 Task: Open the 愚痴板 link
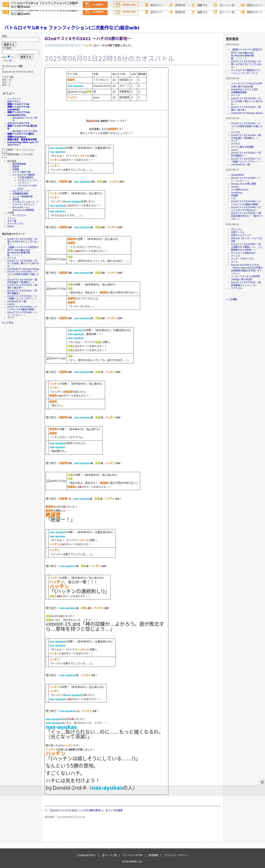[x=16, y=199]
